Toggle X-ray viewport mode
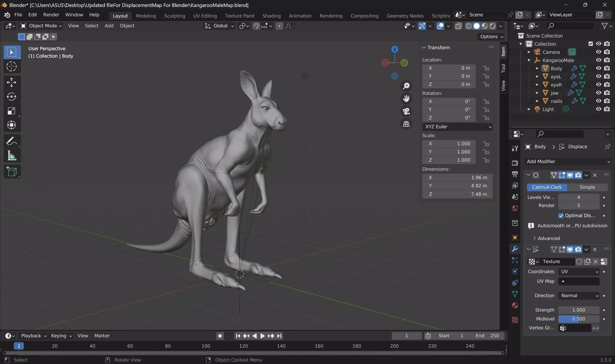615x364 pixels. 458,26
